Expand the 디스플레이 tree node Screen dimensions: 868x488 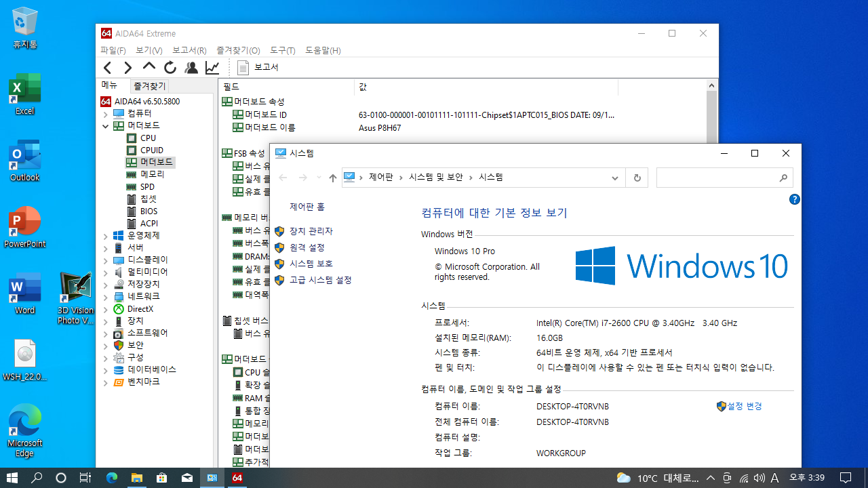[105, 260]
